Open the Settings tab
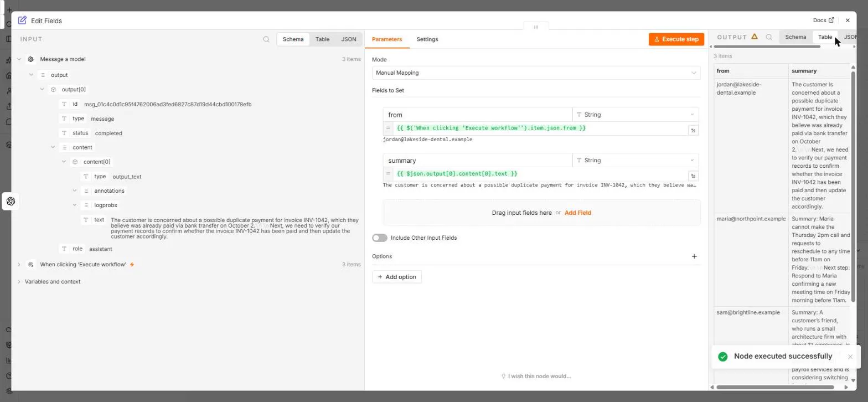The height and width of the screenshot is (402, 868). tap(427, 39)
